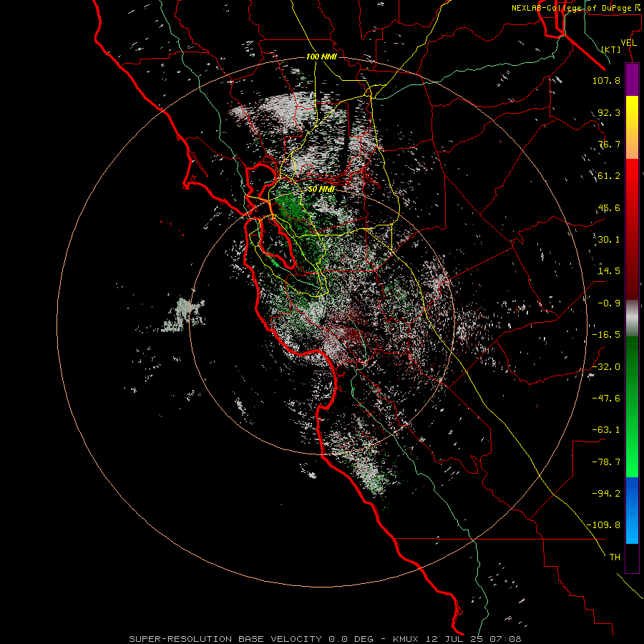The image size is (644, 644).
Task: Pick the red segment of velocity scale
Action: coord(632,229)
